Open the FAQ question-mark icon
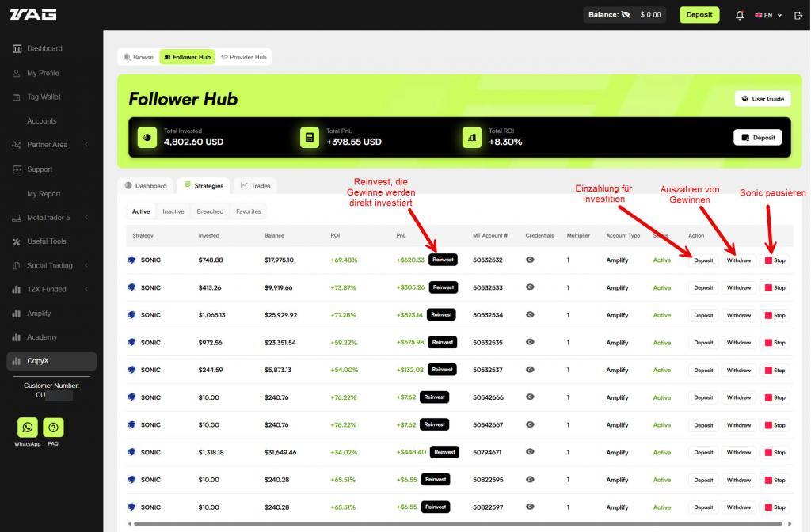Screen dimensions: 811x532 (x=53, y=427)
